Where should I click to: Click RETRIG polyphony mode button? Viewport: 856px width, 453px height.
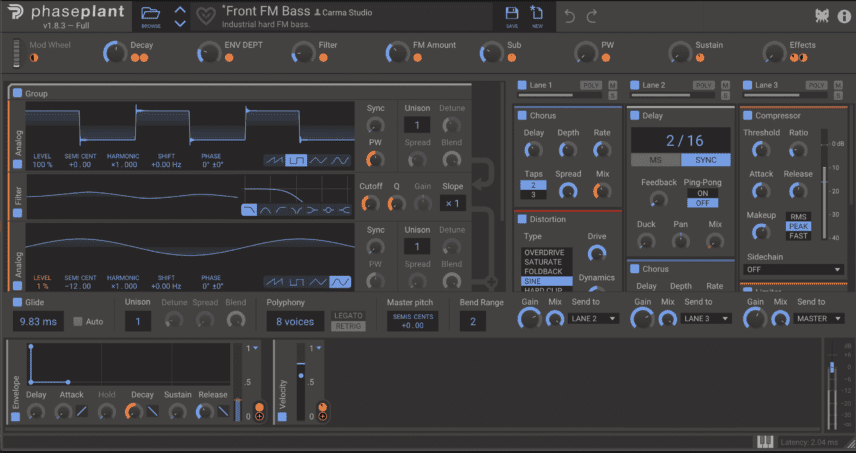coord(348,326)
